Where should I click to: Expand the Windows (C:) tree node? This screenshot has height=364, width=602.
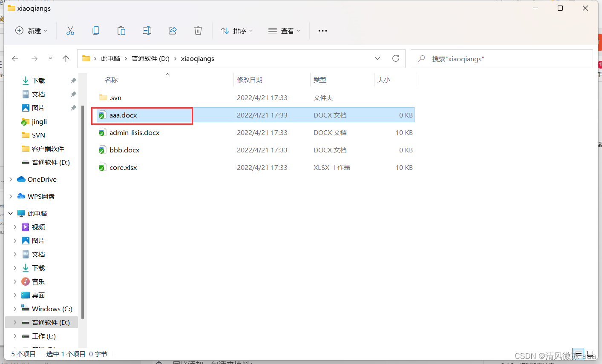coord(15,309)
